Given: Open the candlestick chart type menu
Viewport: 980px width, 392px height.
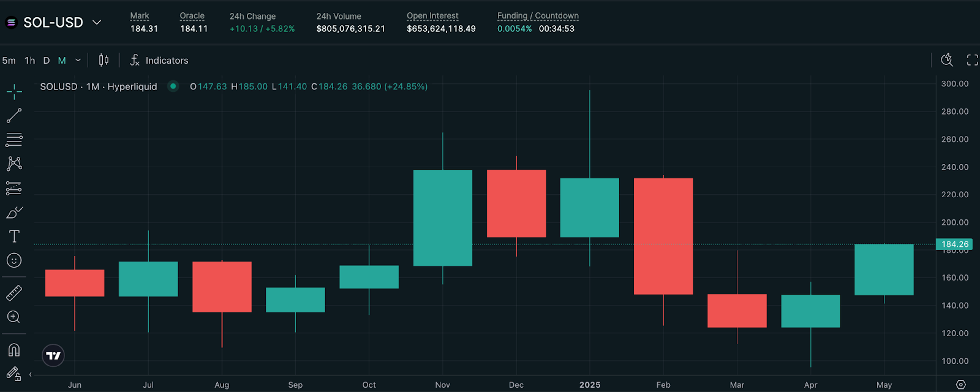Looking at the screenshot, I should coord(104,60).
